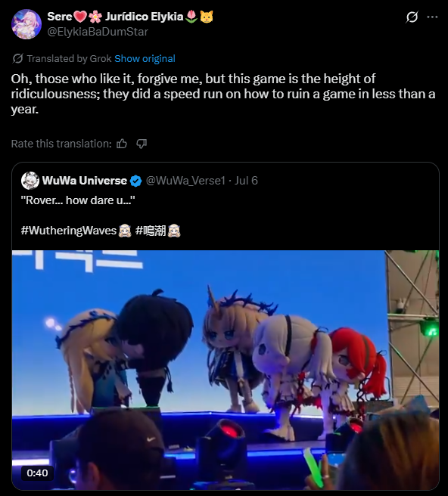
Task: Open the #WutheringWaves hashtag
Action: tap(69, 231)
